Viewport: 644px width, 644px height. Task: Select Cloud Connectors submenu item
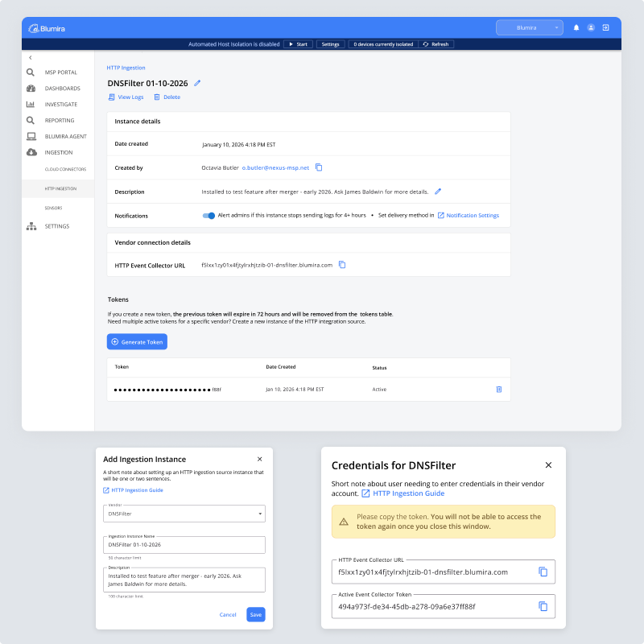[65, 169]
